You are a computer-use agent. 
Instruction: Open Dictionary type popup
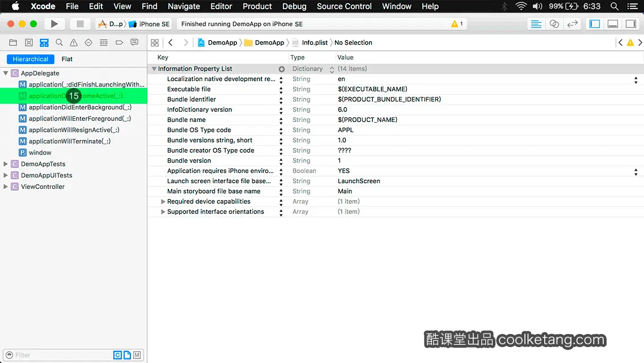coord(332,69)
